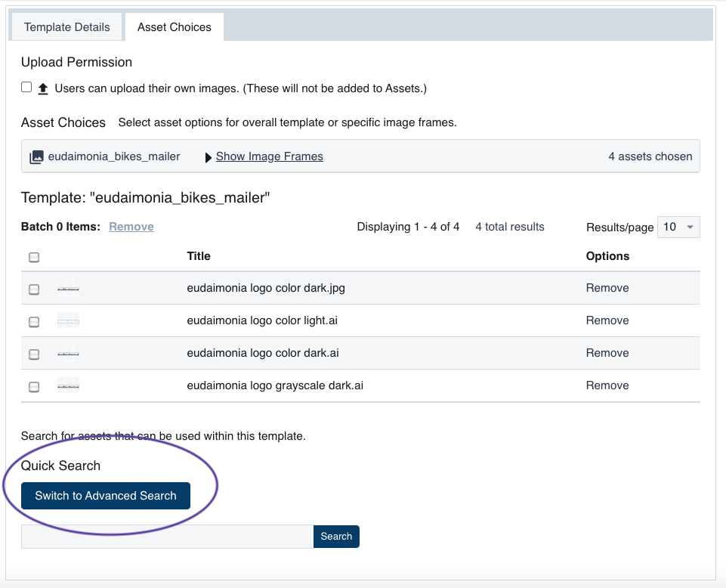726x588 pixels.
Task: Click the '4 assets chosen' text
Action: coord(650,156)
